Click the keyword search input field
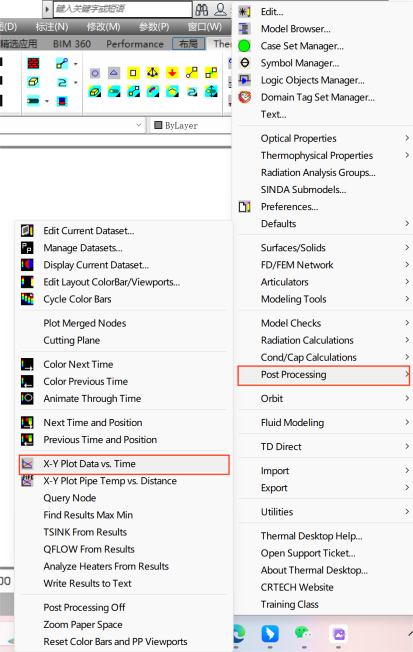 tap(123, 9)
